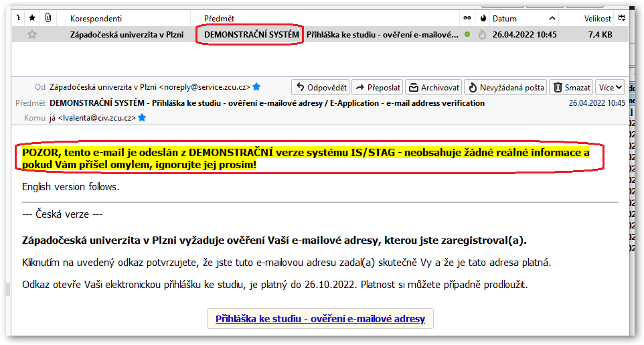
Task: Sort by the junk flame column header
Action: (x=483, y=18)
